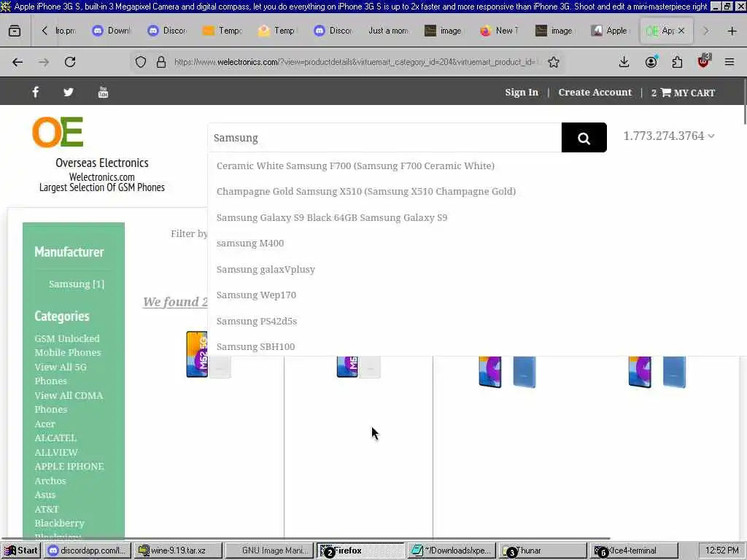This screenshot has height=560, width=747.
Task: Open the Firefox account icon
Action: [x=651, y=62]
